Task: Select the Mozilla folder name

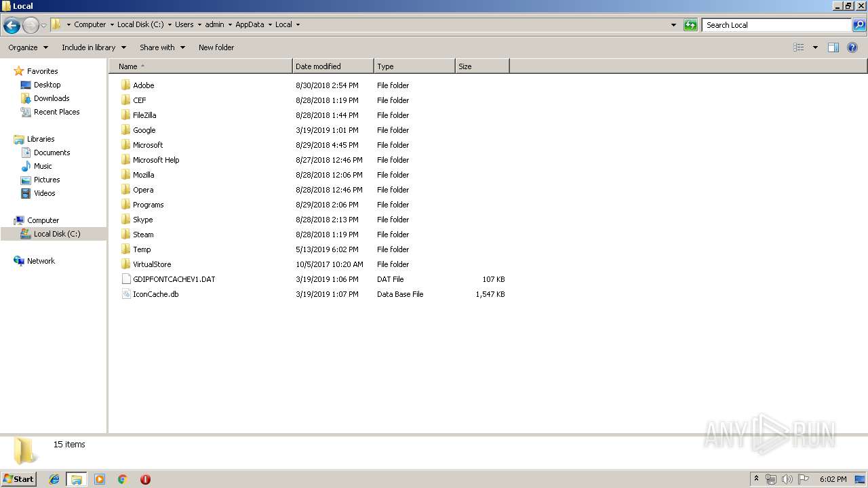Action: pyautogui.click(x=144, y=175)
